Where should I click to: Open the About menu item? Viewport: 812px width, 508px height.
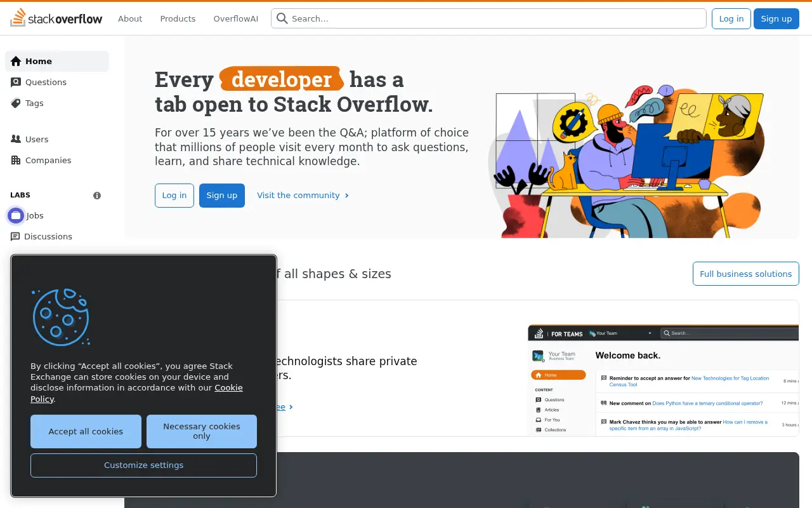[130, 18]
